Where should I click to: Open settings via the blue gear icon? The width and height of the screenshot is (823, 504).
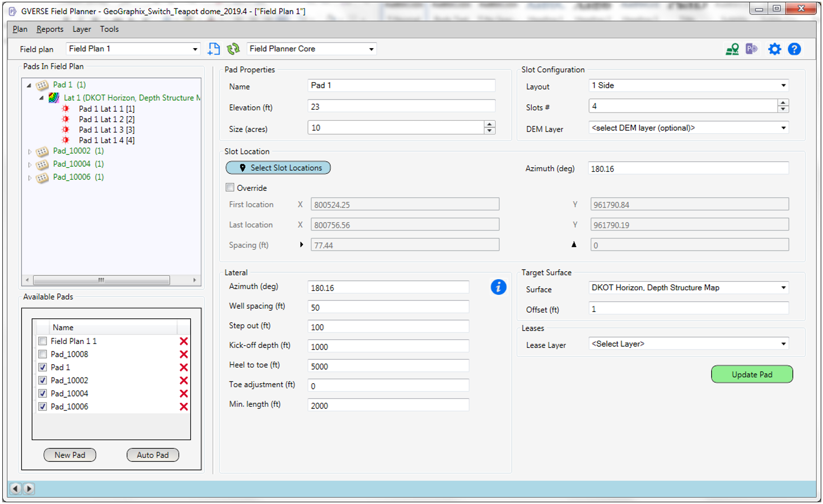[x=774, y=49]
